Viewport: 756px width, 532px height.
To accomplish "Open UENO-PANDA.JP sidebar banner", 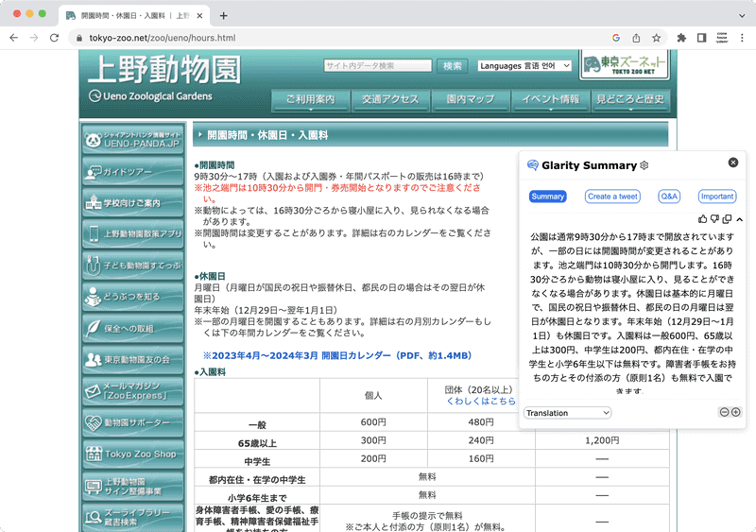I will pos(132,140).
